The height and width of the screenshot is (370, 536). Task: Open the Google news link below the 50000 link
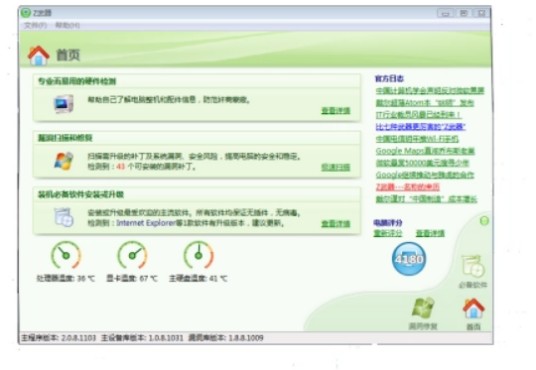(x=425, y=175)
